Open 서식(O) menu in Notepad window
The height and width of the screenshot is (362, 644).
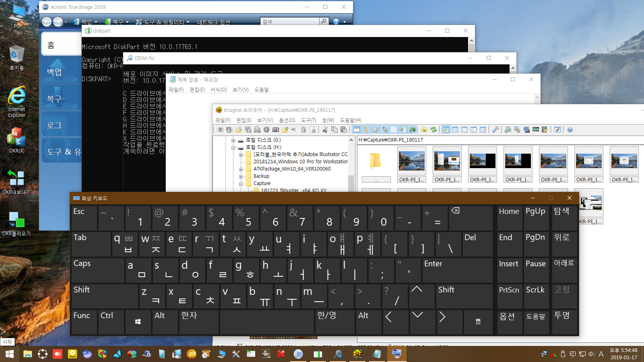[x=219, y=90]
